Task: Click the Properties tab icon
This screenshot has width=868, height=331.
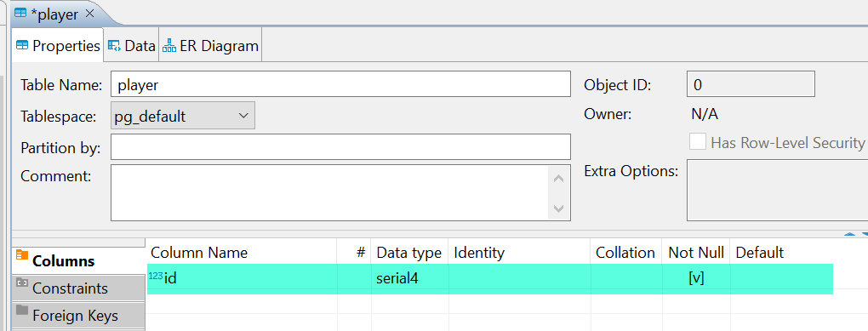Action: click(22, 45)
